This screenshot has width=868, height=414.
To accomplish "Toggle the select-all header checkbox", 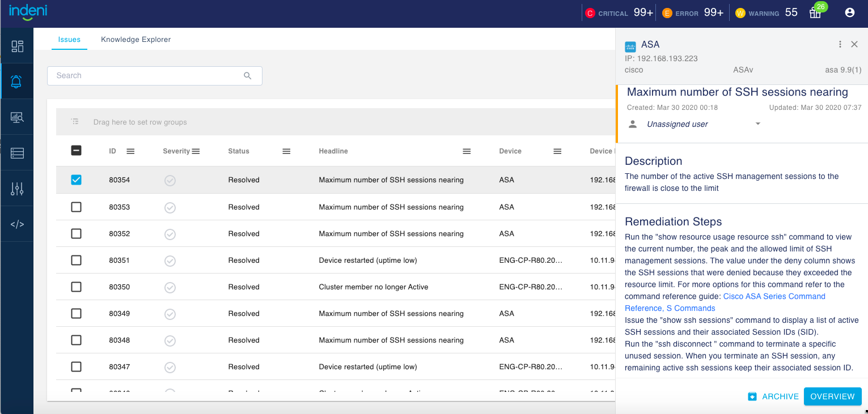I will click(x=77, y=151).
